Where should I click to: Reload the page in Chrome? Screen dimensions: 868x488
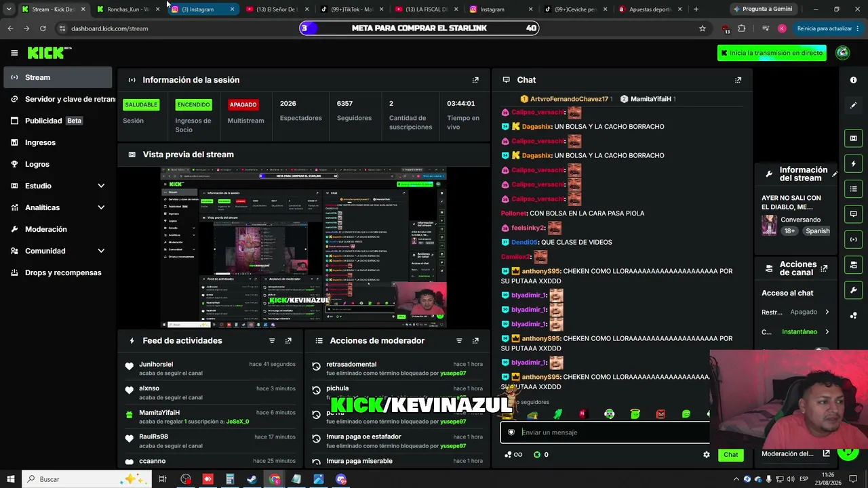[x=43, y=28]
